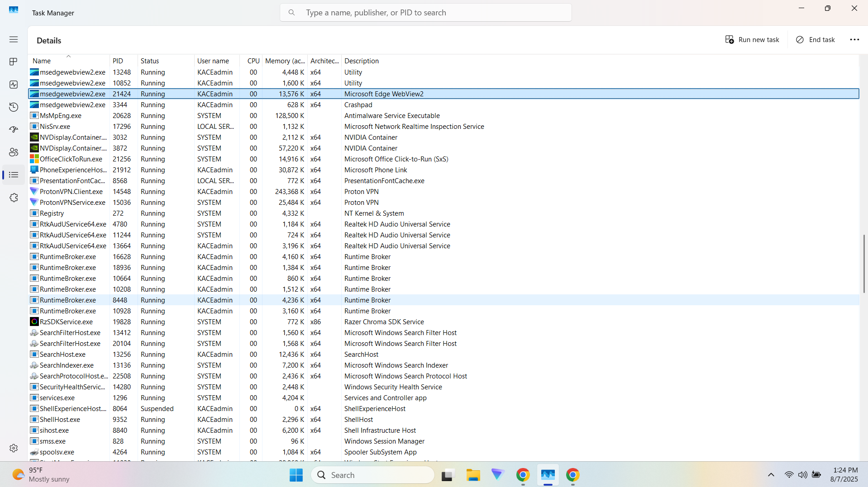
Task: Click the 243,368 K memory value
Action: tap(290, 192)
